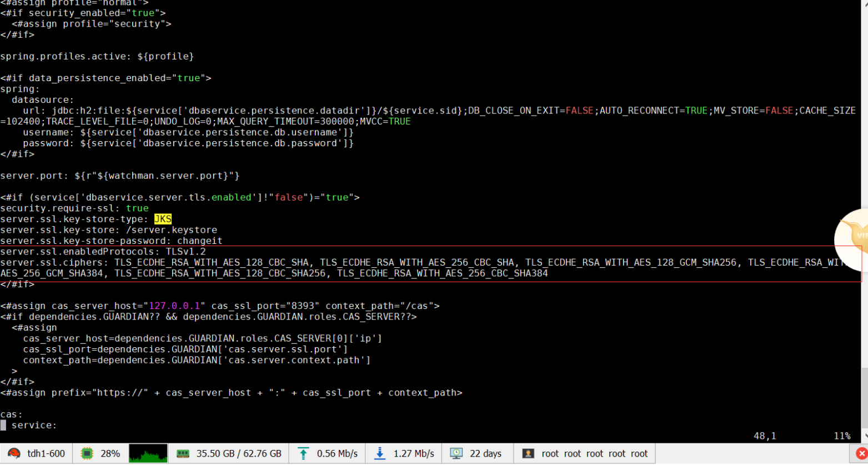Click the upload speed arrow icon
This screenshot has width=868, height=465.
tap(303, 454)
